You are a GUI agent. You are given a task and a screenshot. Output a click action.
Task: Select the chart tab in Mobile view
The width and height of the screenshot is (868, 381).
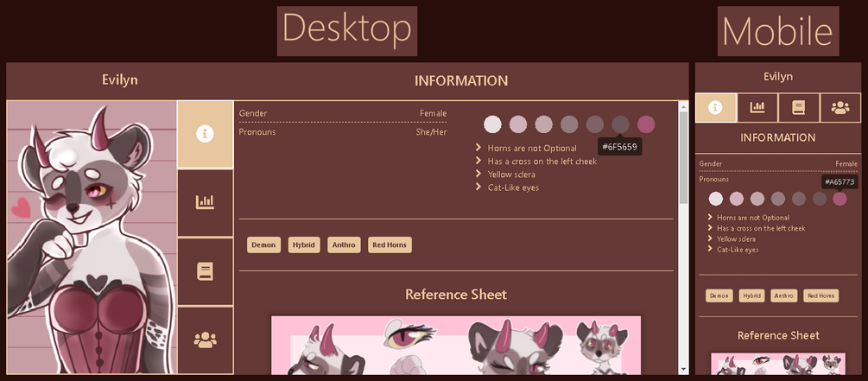coord(757,107)
